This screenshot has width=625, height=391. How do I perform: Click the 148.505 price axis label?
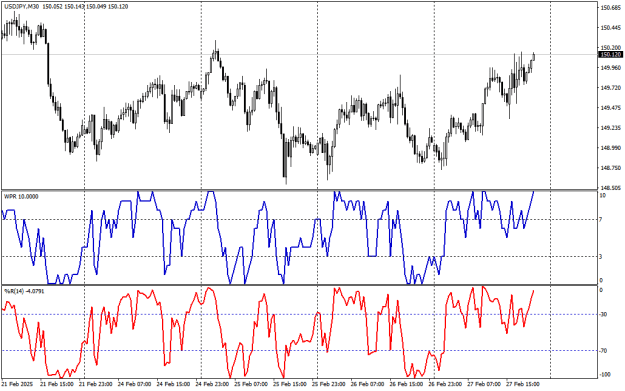[x=611, y=187]
